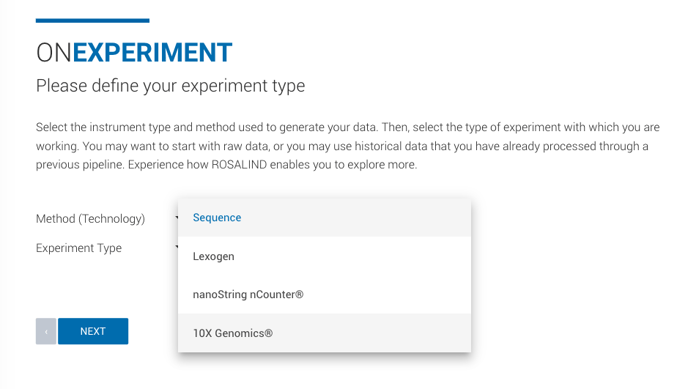Click the ® symbol after nanoString nCounter
The width and height of the screenshot is (688, 389).
point(299,294)
